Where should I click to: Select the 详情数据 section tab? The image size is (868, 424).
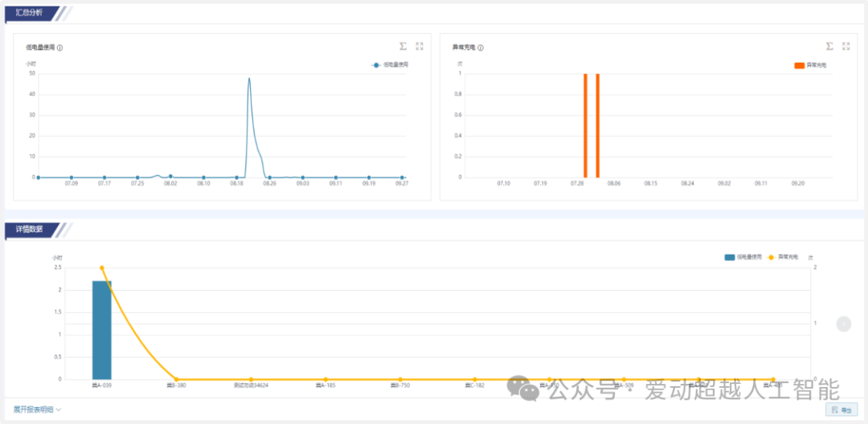30,230
